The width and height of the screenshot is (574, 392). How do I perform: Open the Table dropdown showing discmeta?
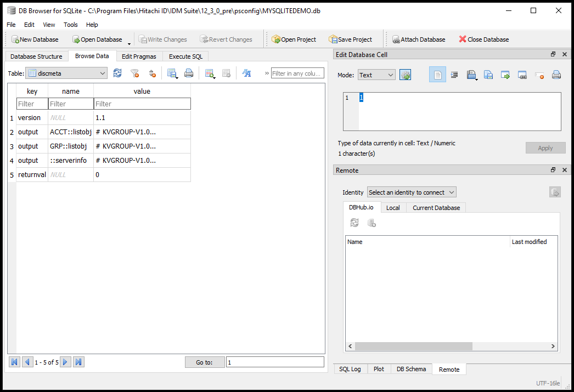[66, 73]
